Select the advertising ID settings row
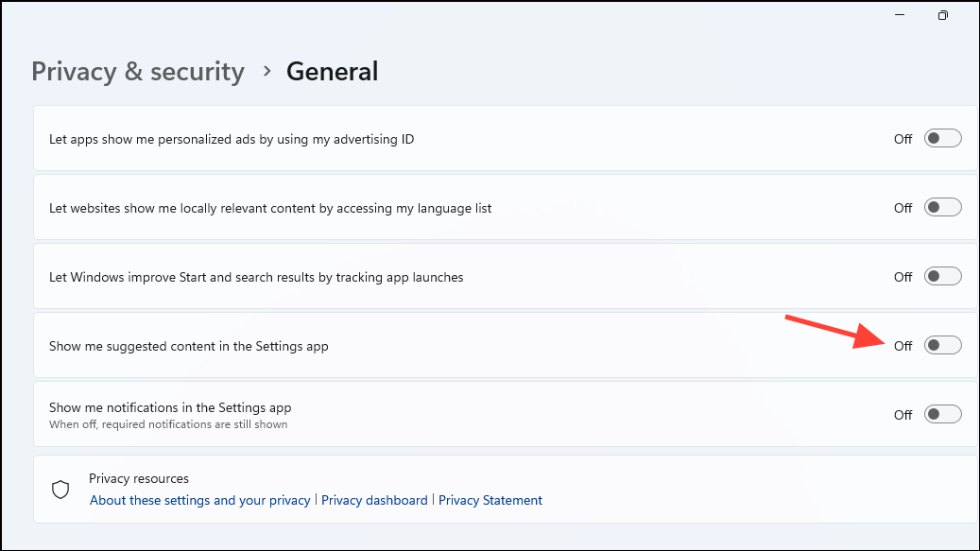 (473, 138)
